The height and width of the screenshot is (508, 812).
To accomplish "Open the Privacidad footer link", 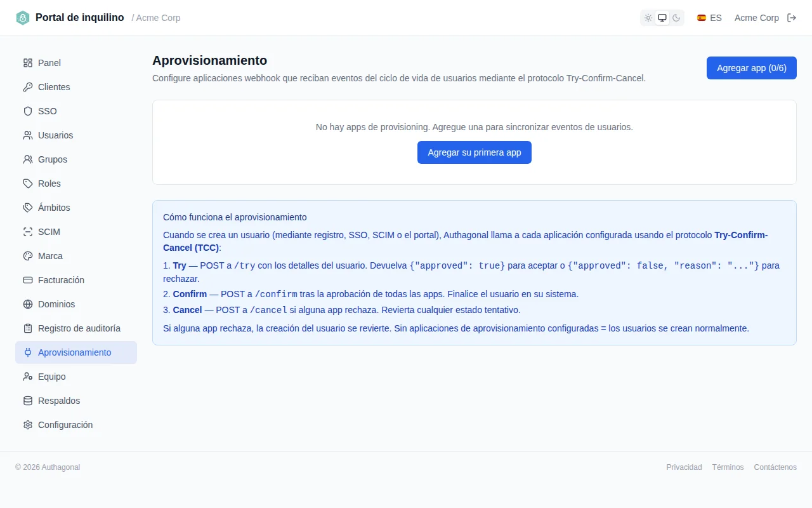I will pos(684,467).
